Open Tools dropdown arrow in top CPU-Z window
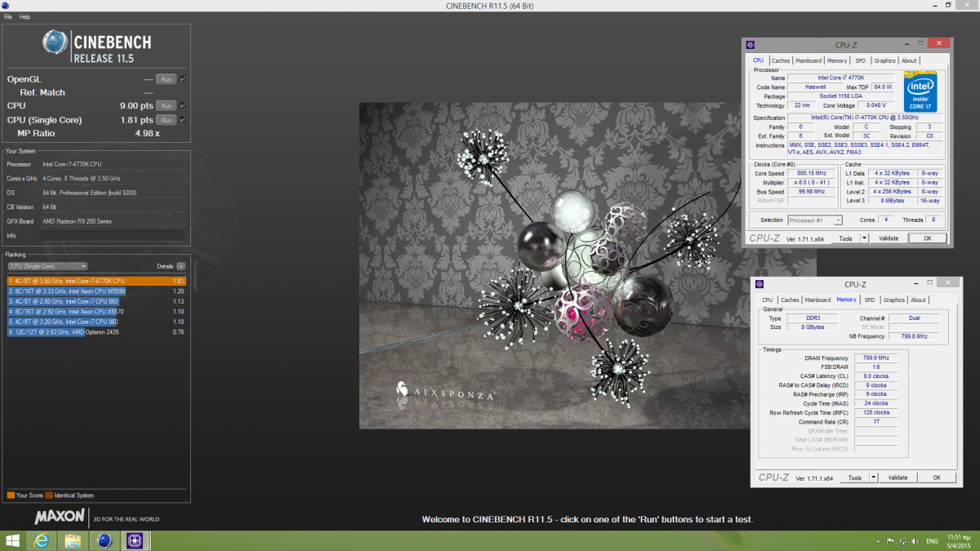Image resolution: width=980 pixels, height=551 pixels. [x=863, y=238]
